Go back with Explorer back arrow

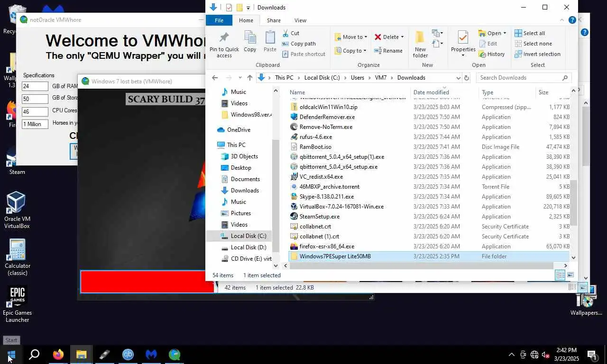tap(215, 78)
